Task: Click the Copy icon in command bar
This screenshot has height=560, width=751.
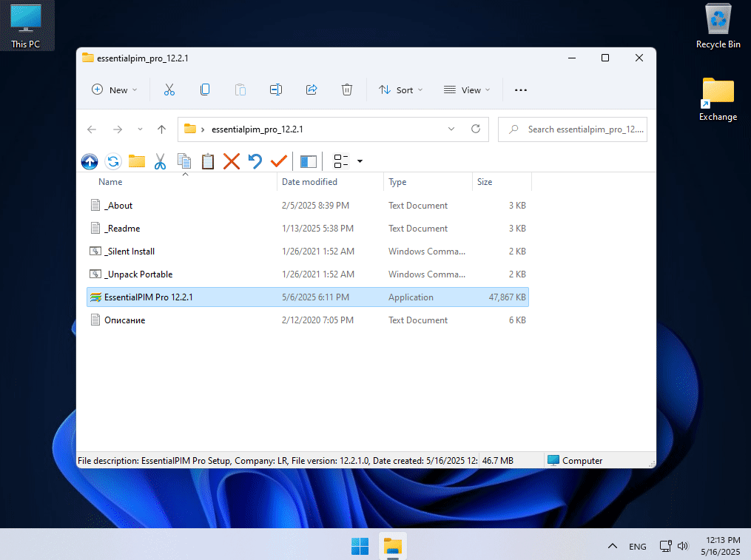Action: coord(205,90)
